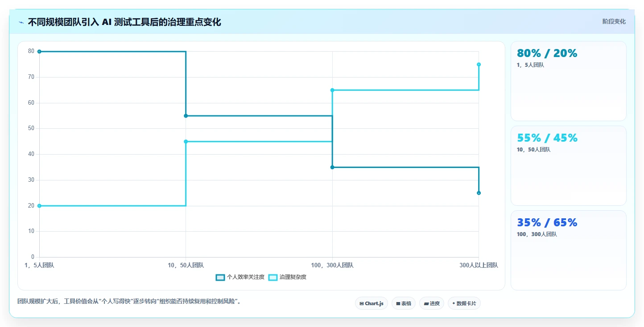Click the dark teal data point at value 55
The width and height of the screenshot is (644, 327).
pyautogui.click(x=186, y=116)
